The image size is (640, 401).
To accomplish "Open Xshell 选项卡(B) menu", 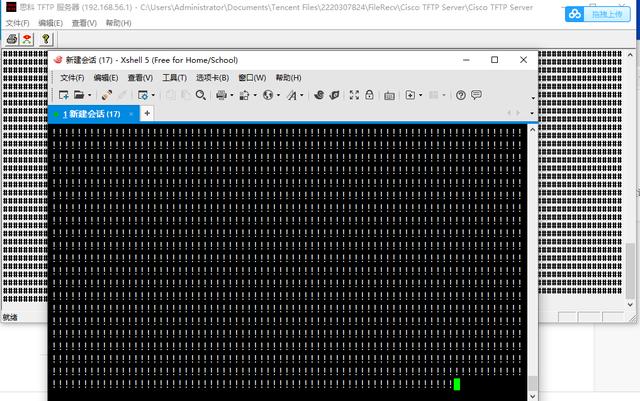I will 212,78.
